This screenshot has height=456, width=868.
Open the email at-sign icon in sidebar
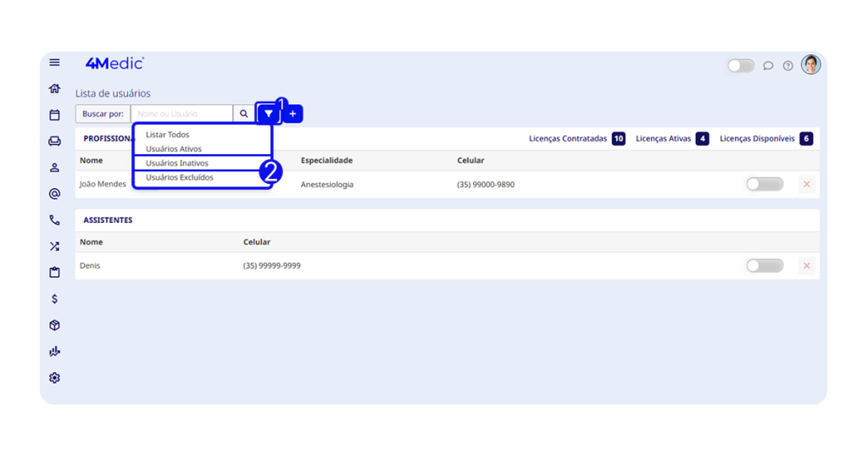54,194
